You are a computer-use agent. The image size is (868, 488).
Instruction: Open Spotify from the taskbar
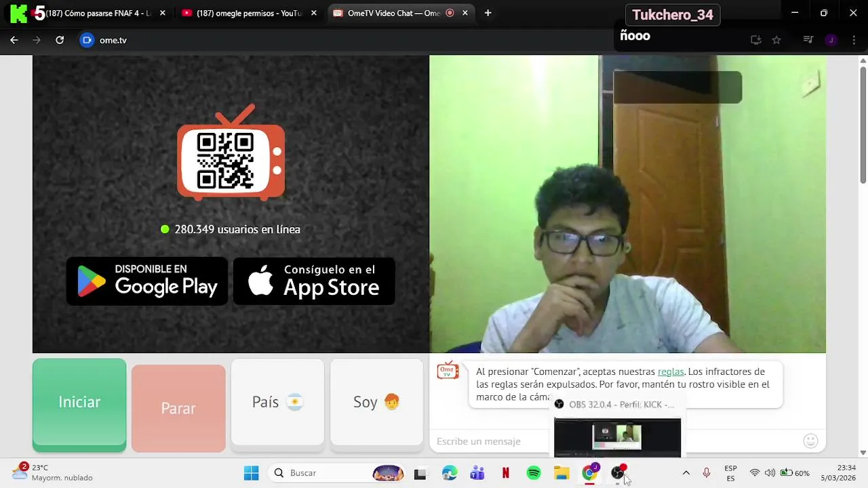point(534,473)
